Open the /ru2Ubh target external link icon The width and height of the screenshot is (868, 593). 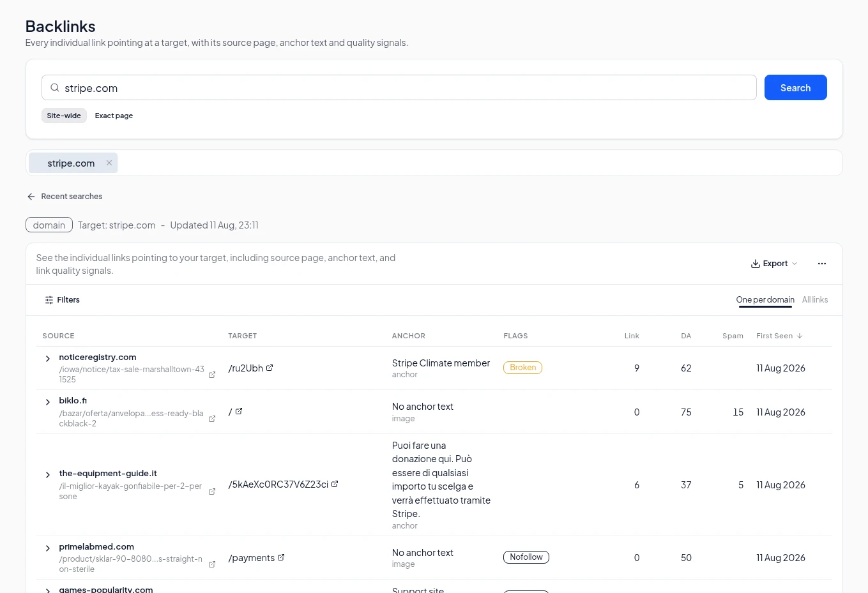tap(270, 368)
